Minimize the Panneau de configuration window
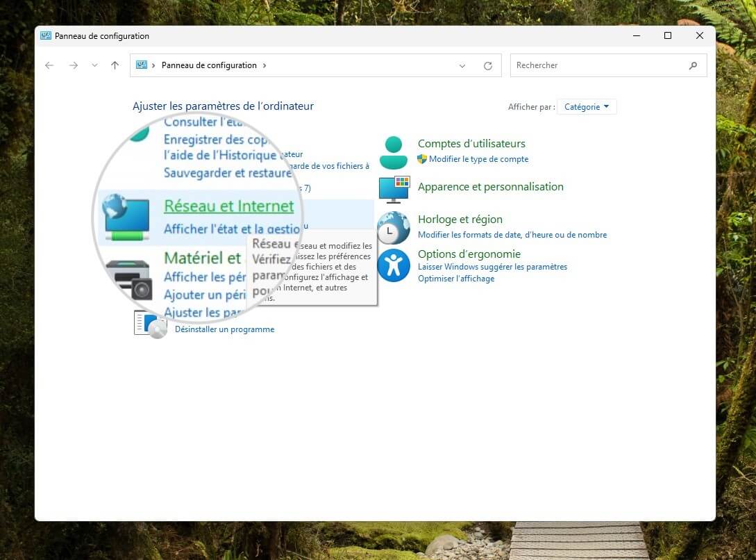The image size is (756, 560). pyautogui.click(x=637, y=35)
